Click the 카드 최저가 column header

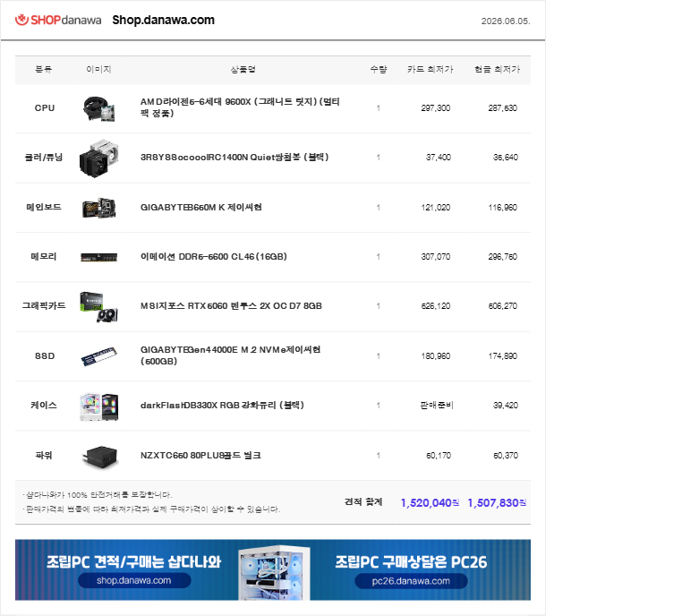point(431,69)
